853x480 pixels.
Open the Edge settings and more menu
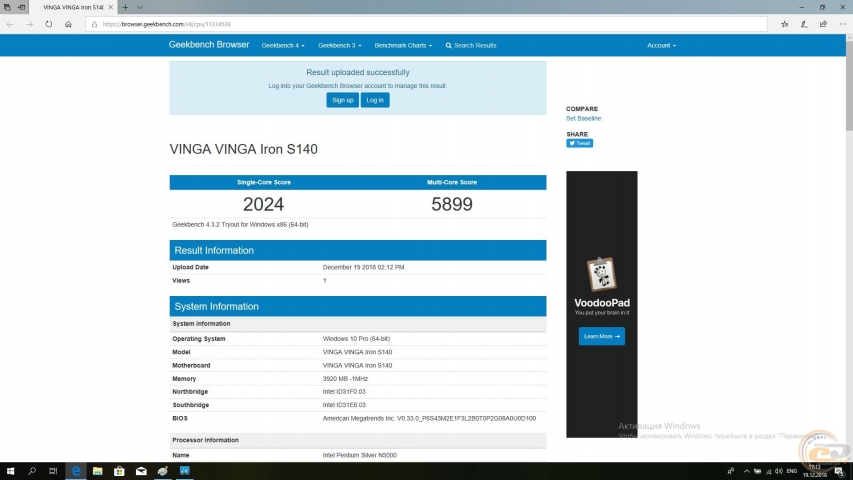coord(843,24)
